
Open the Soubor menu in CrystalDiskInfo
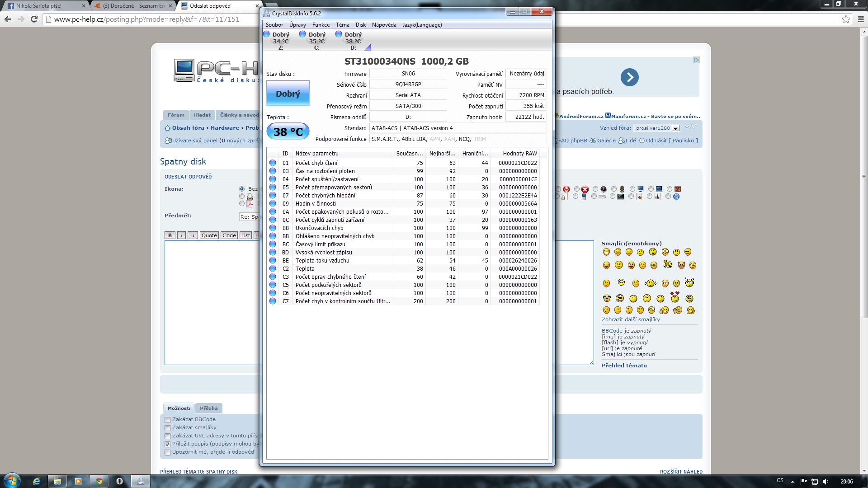click(274, 25)
